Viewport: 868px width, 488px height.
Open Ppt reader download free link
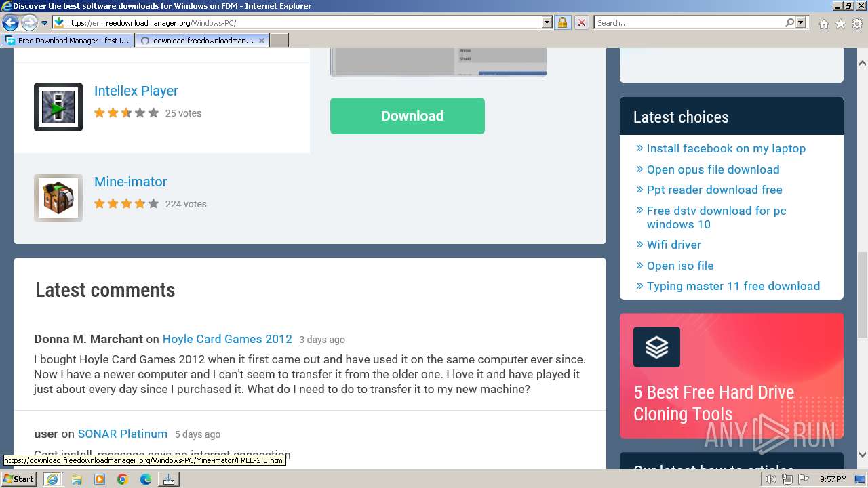click(714, 190)
